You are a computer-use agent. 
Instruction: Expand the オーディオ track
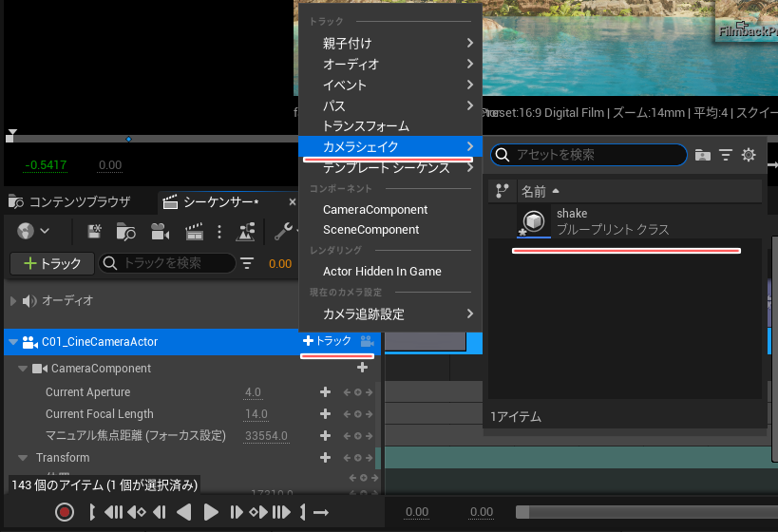click(x=13, y=300)
